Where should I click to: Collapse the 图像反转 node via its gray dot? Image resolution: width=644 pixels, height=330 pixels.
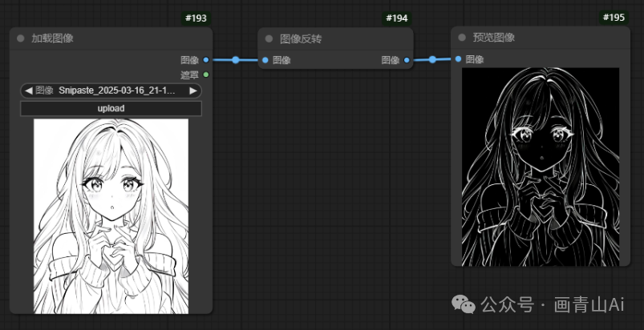(x=269, y=39)
